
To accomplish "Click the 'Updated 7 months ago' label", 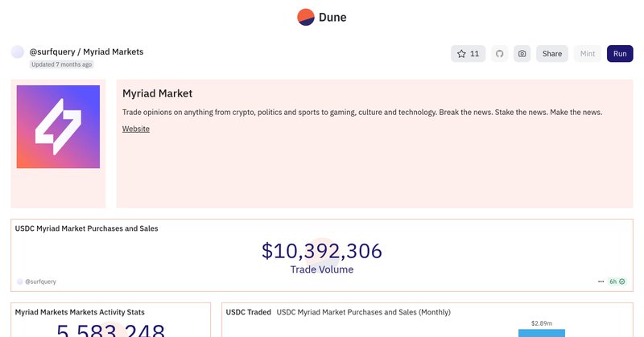I will 62,64.
